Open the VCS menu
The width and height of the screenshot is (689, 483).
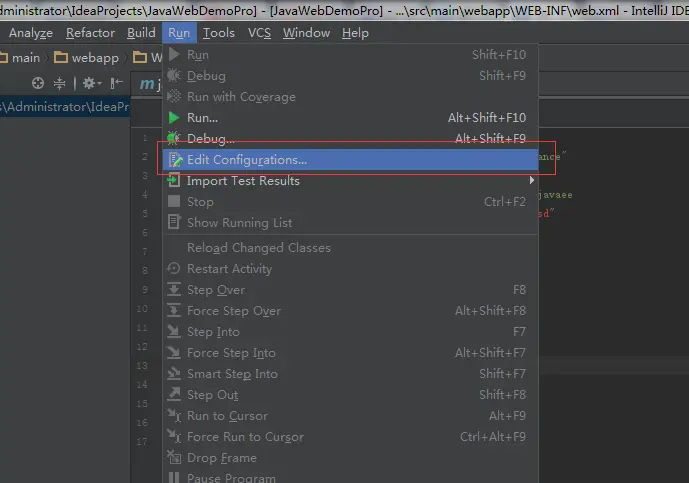click(x=259, y=33)
